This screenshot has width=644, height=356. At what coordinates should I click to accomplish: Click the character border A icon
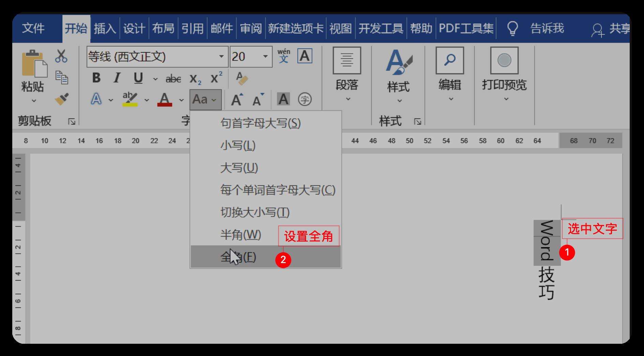click(x=305, y=56)
